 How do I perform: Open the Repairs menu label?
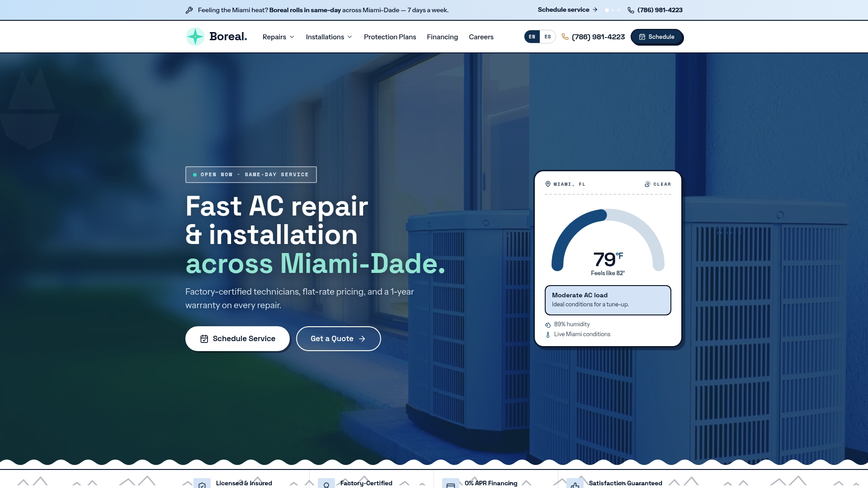274,37
